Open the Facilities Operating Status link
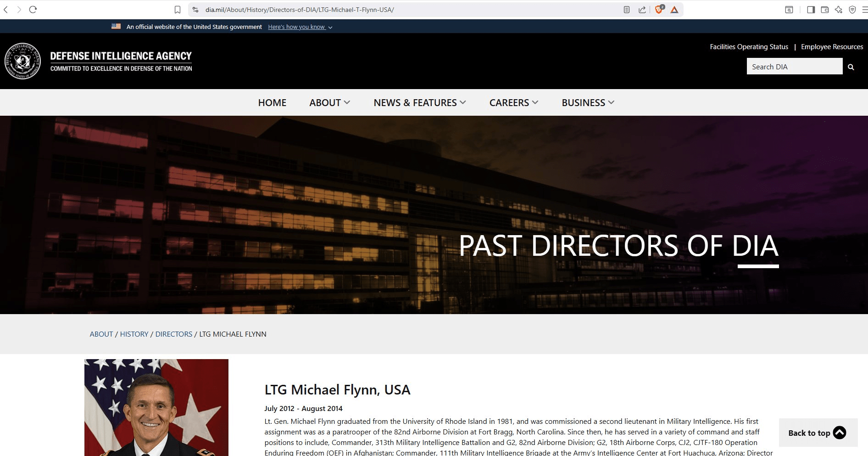 coord(749,47)
